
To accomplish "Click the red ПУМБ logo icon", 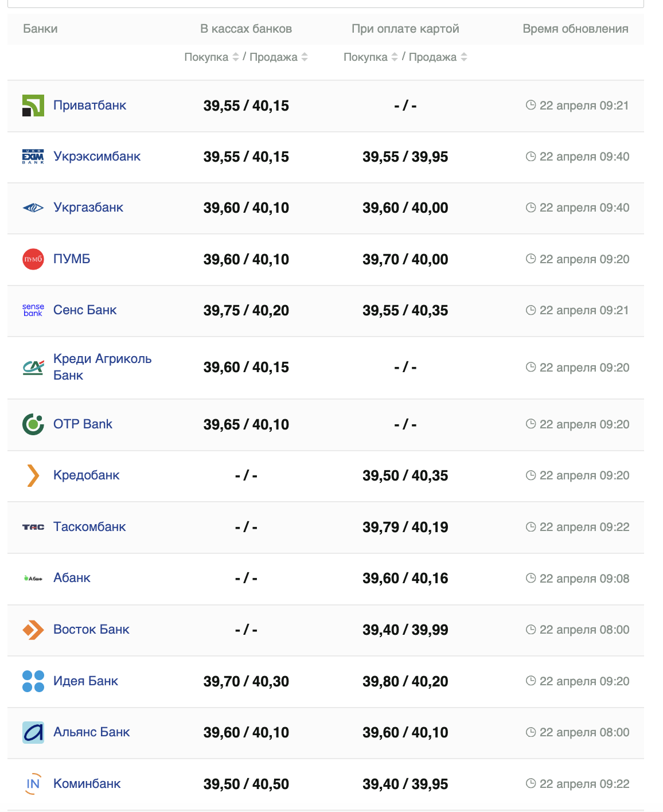I will tap(33, 259).
